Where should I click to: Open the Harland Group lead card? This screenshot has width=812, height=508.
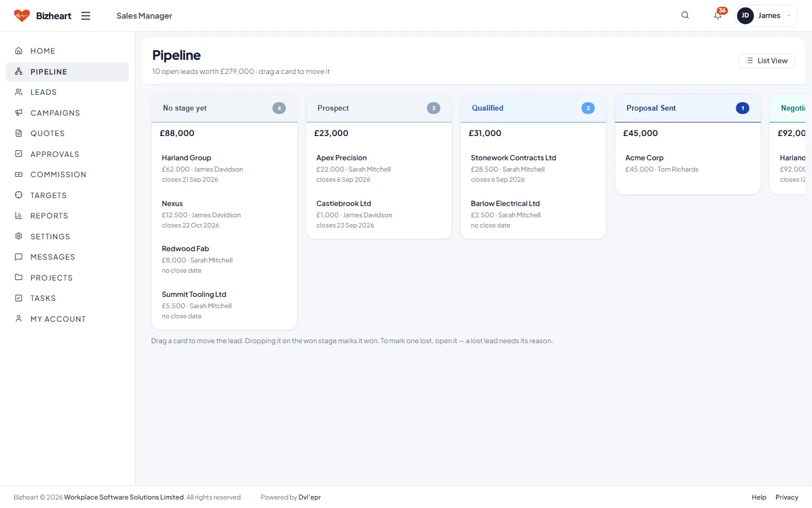point(224,168)
